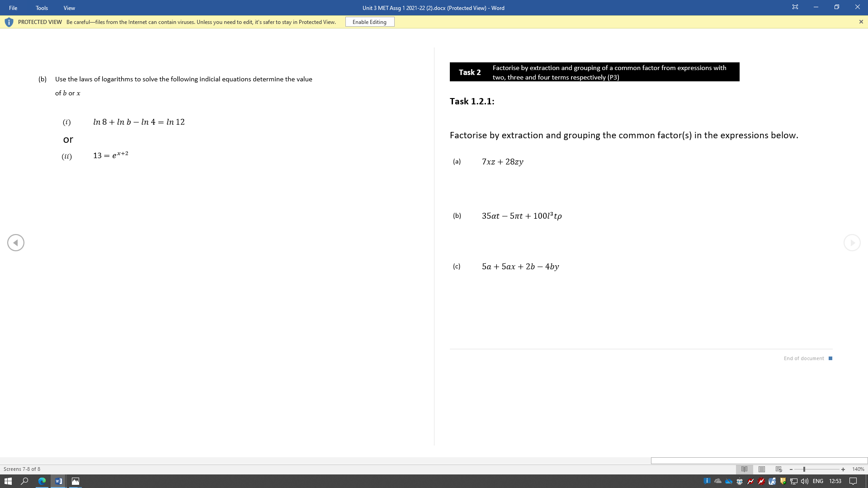Switch to Print Layout view
The width and height of the screenshot is (868, 488).
(x=760, y=469)
